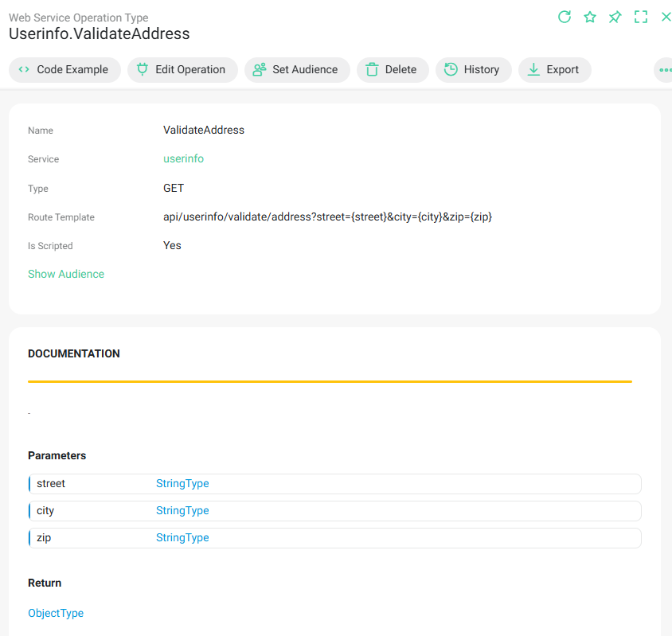Open Set Audience dialog

tap(297, 70)
